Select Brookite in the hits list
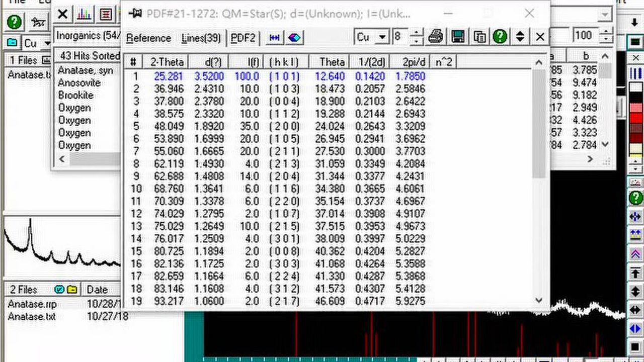The image size is (644, 362). click(75, 95)
